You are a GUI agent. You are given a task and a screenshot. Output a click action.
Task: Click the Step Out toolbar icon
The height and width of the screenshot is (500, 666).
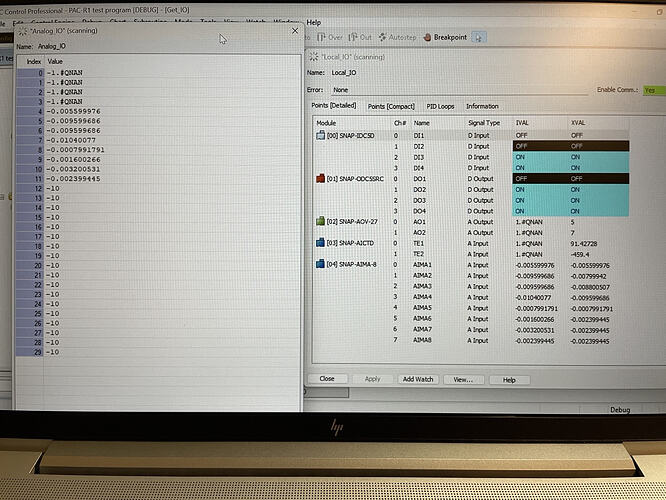pyautogui.click(x=353, y=37)
